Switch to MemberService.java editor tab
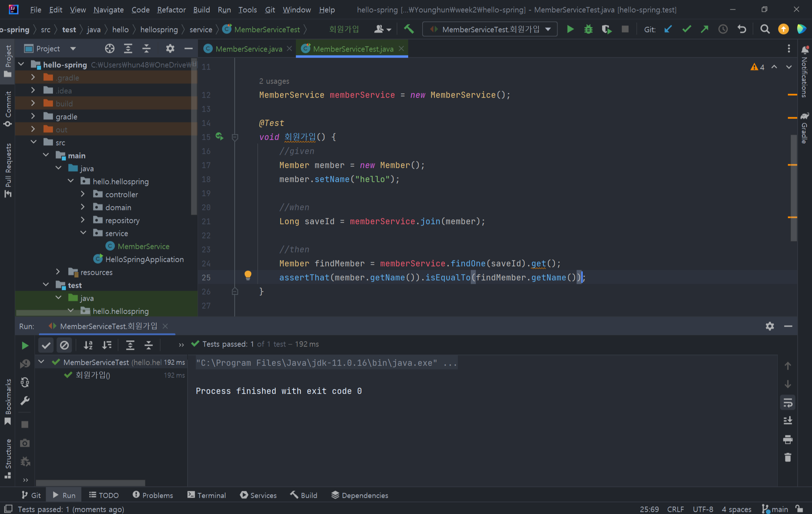The width and height of the screenshot is (812, 514). tap(248, 49)
